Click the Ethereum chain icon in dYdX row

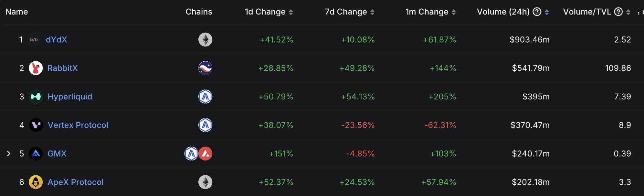pyautogui.click(x=205, y=40)
